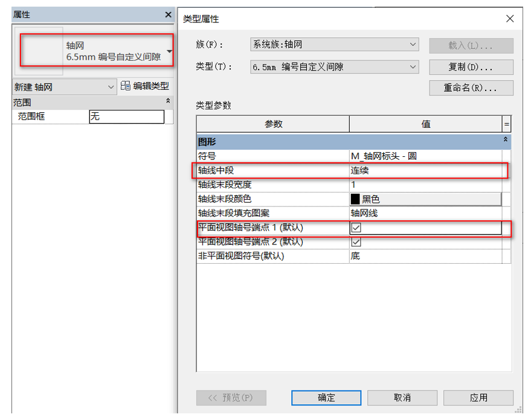Click the 载入(L)... load button
This screenshot has height=420, width=531.
471,46
